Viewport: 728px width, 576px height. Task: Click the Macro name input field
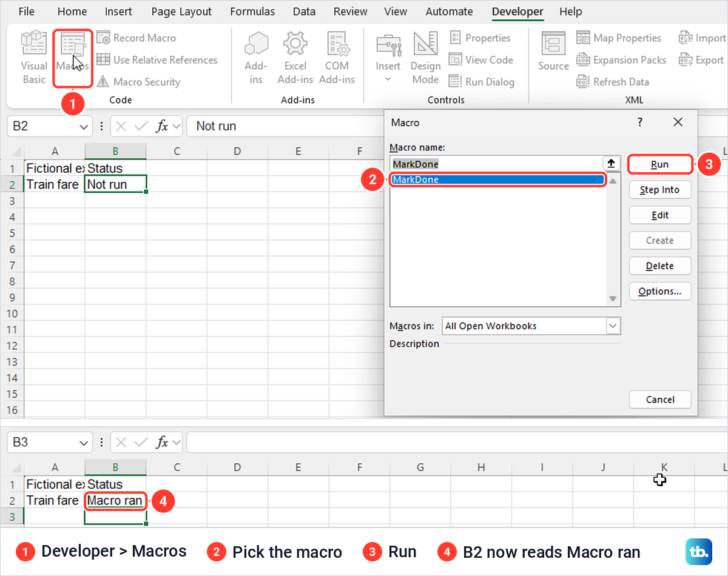496,164
